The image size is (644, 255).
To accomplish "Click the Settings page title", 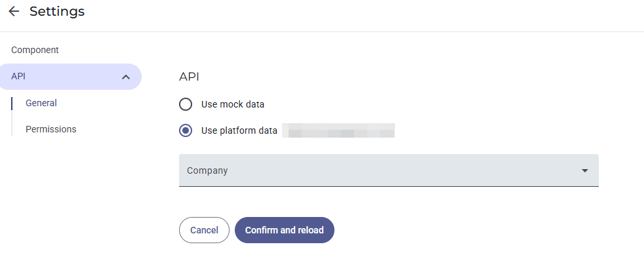I will [57, 12].
